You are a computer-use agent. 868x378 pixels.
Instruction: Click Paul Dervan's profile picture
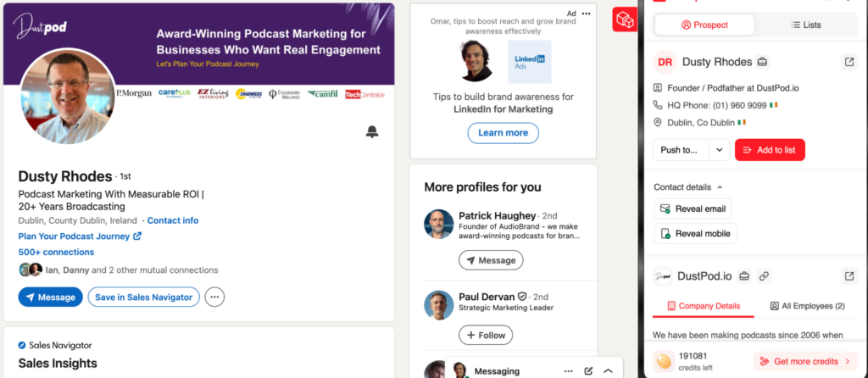pos(439,305)
